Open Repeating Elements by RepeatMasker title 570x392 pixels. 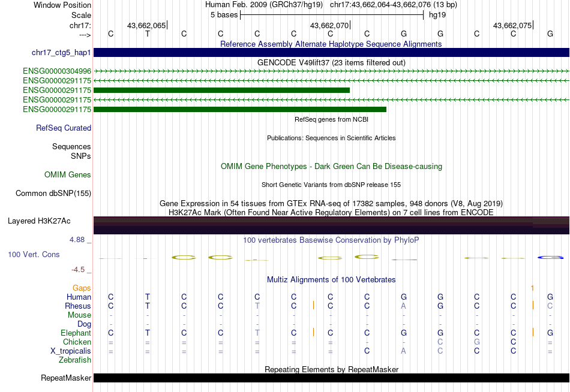point(331,369)
